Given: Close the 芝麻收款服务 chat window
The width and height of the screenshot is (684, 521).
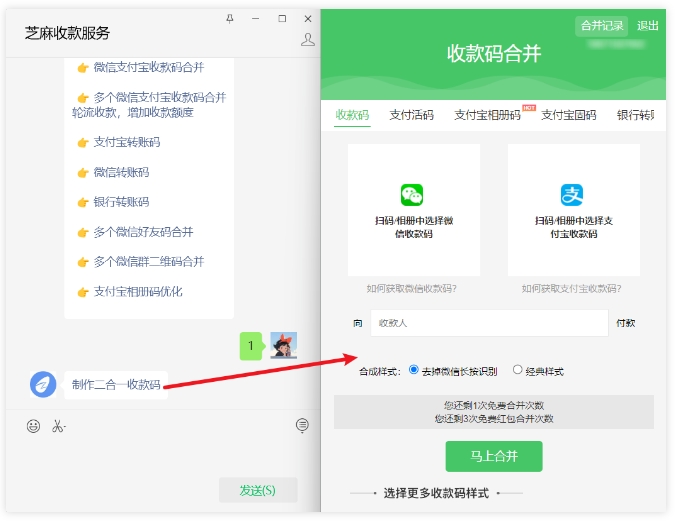Looking at the screenshot, I should coord(308,19).
